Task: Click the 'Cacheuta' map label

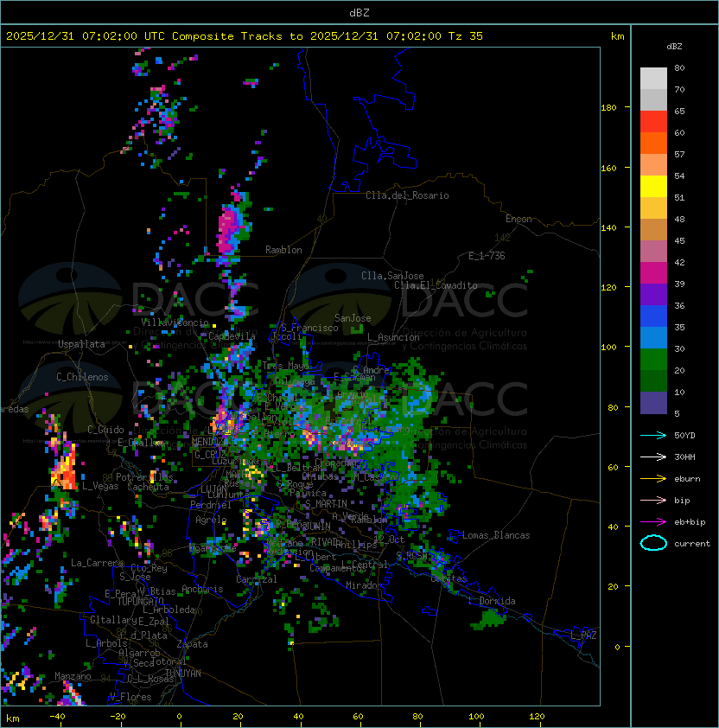Action: (148, 487)
